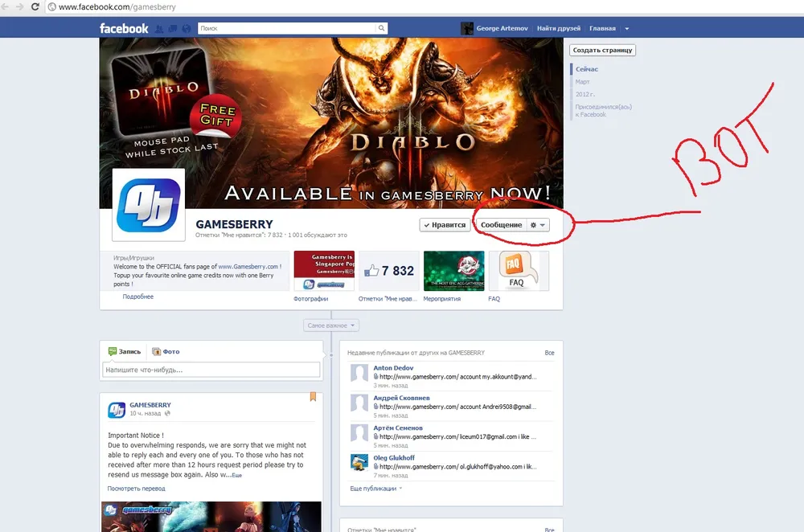Open the gear dropdown next to Сообщение

tap(538, 225)
